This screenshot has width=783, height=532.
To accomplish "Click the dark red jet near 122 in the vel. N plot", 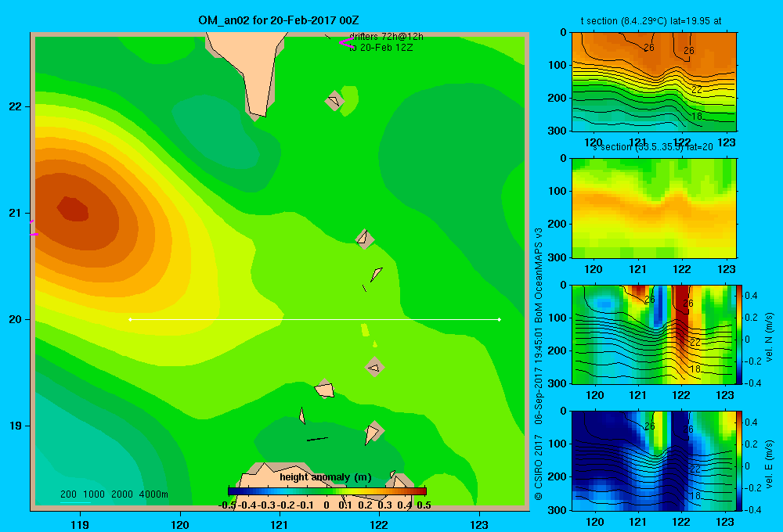I will pos(681,315).
